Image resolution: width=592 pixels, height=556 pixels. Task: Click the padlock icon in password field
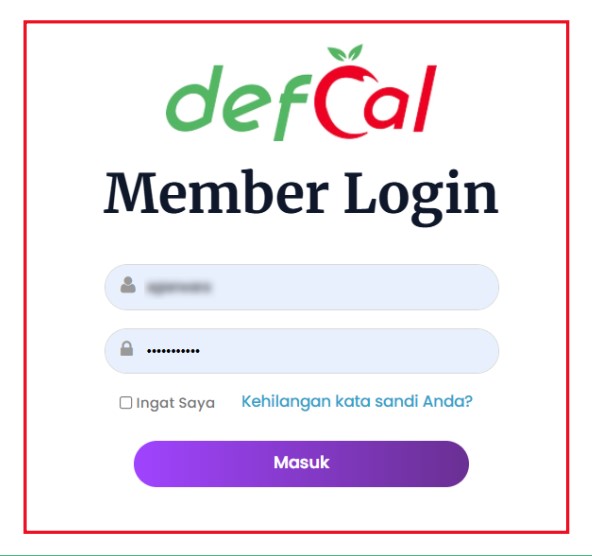[x=126, y=349]
